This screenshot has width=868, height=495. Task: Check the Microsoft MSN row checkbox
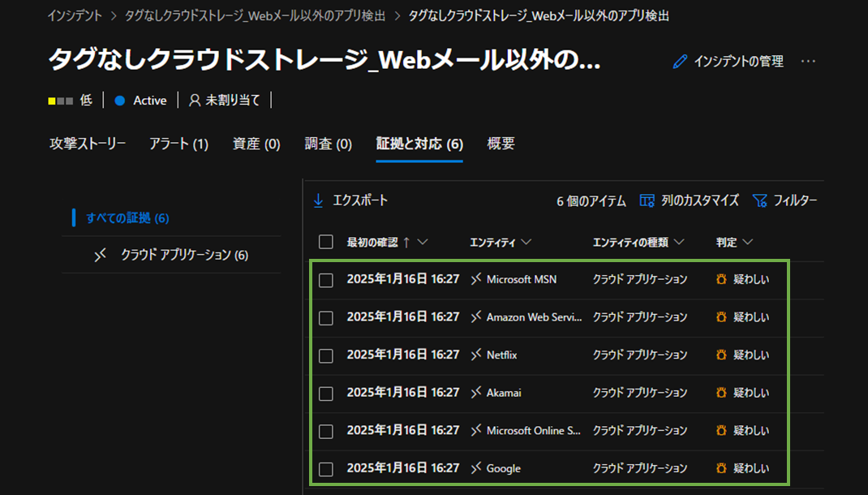[326, 280]
